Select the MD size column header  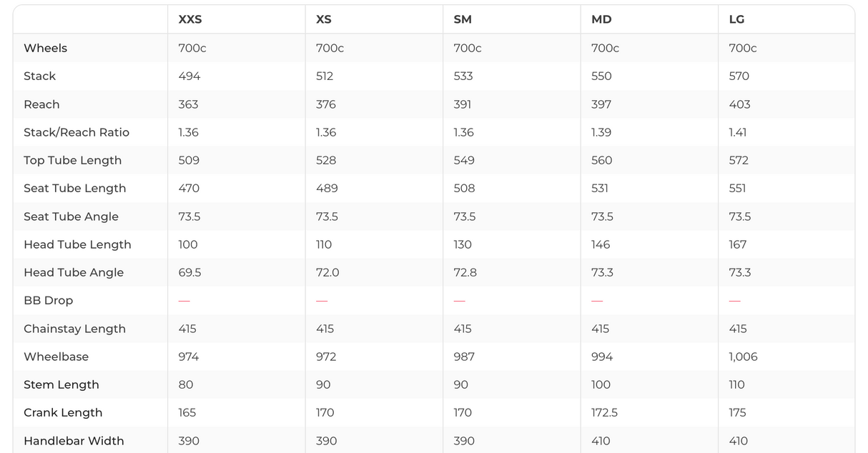coord(601,19)
